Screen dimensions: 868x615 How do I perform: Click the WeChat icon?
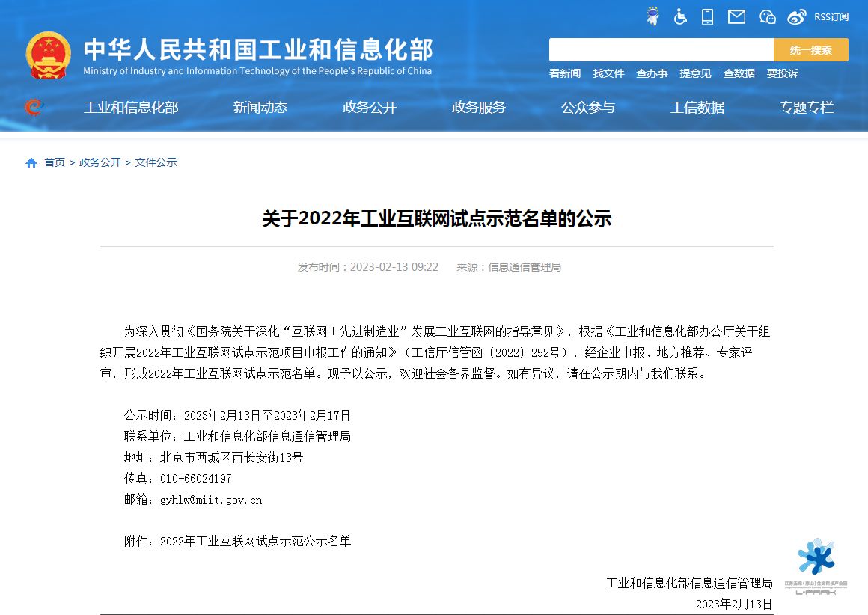pyautogui.click(x=767, y=16)
